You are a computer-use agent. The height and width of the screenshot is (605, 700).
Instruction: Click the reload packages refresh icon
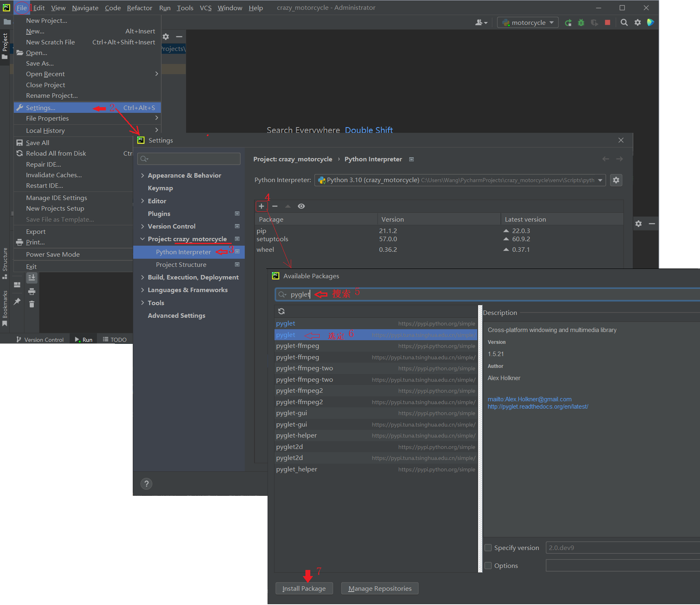(x=281, y=311)
